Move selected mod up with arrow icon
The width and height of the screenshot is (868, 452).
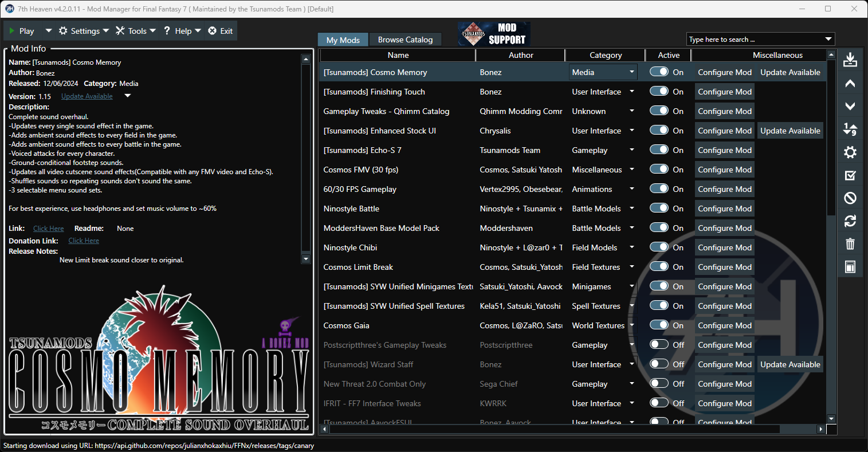[850, 84]
